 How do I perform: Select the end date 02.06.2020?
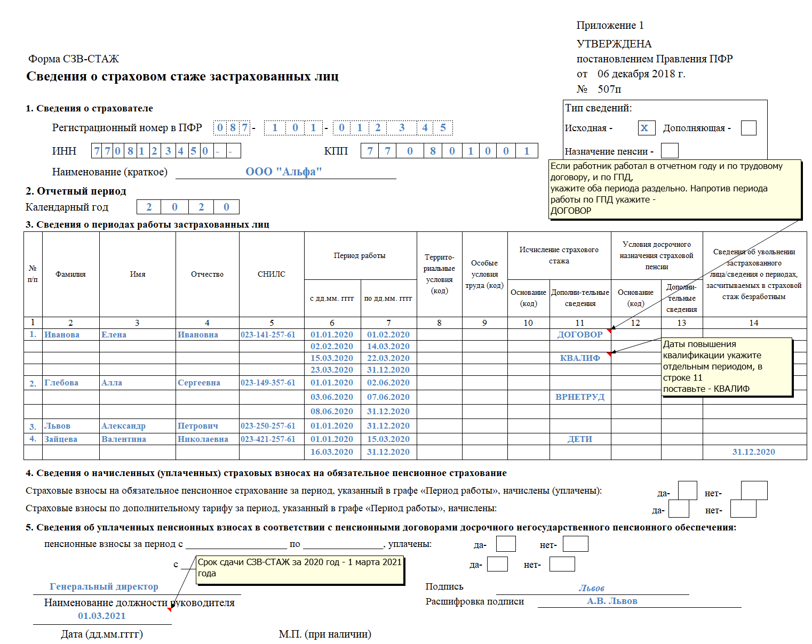388,383
